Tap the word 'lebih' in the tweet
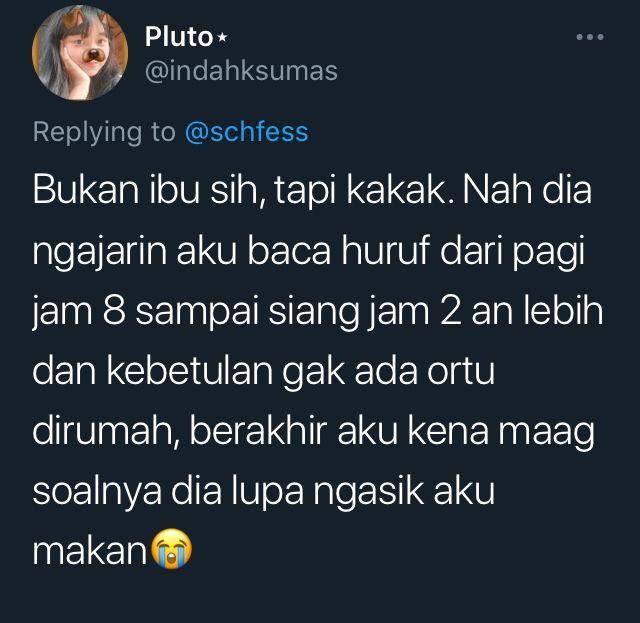This screenshot has height=623, width=640. pos(563,310)
